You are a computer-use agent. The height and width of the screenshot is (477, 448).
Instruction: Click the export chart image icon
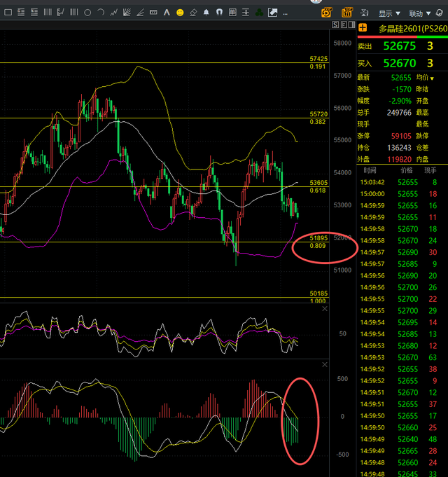272,13
